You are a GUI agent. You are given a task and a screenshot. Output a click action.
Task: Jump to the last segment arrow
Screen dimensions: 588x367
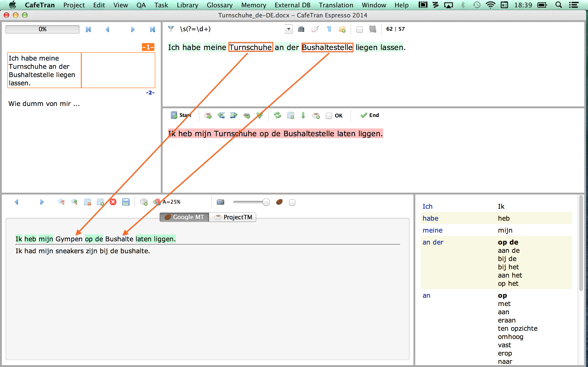coord(152,30)
